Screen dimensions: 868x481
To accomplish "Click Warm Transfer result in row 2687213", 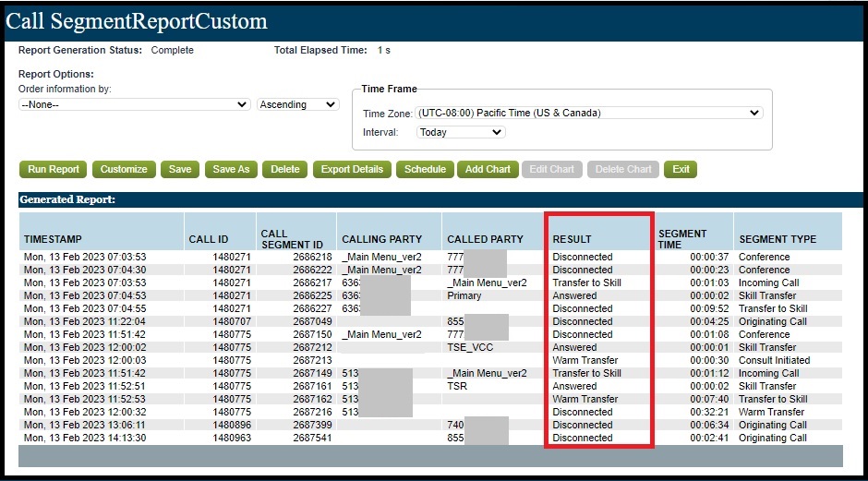I will click(x=585, y=360).
